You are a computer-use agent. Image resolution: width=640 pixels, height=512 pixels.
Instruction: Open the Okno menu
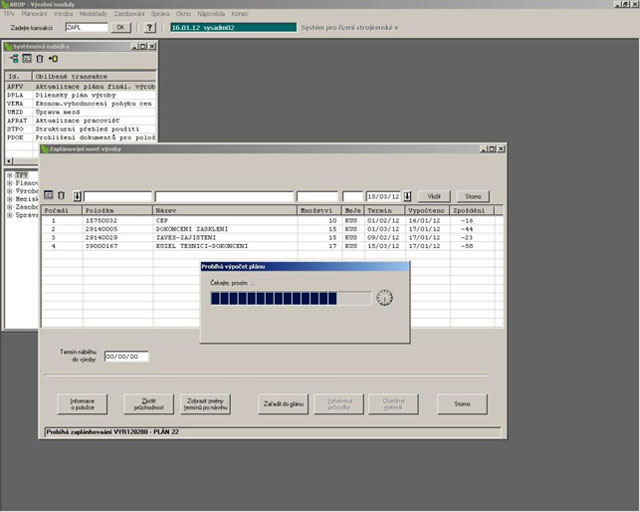(x=183, y=14)
